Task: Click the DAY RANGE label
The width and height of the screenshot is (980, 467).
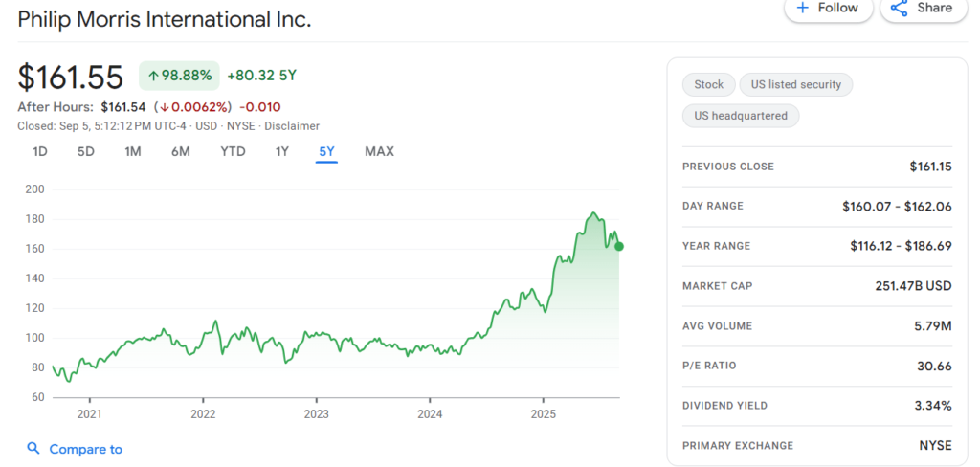Action: click(x=713, y=207)
